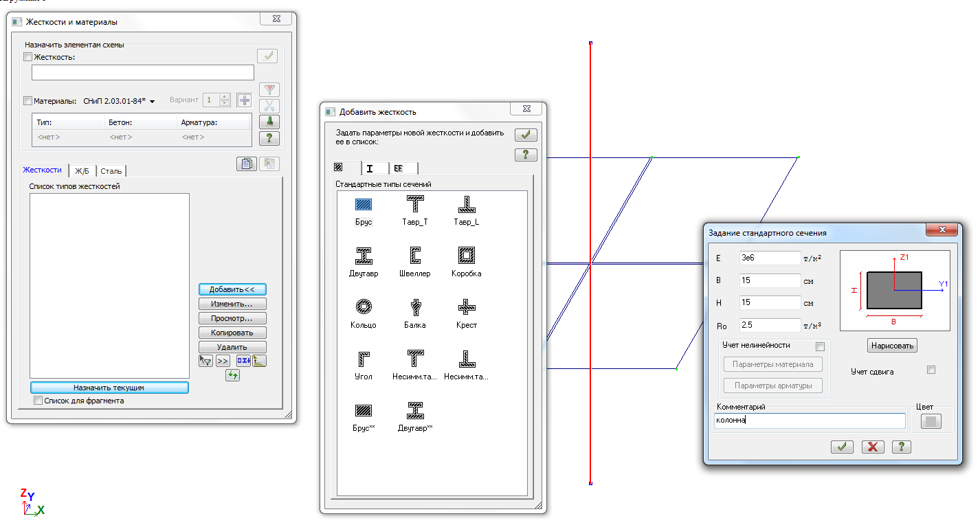Click the green check in Добавить жесткость
This screenshot has width=980, height=525.
pyautogui.click(x=526, y=135)
